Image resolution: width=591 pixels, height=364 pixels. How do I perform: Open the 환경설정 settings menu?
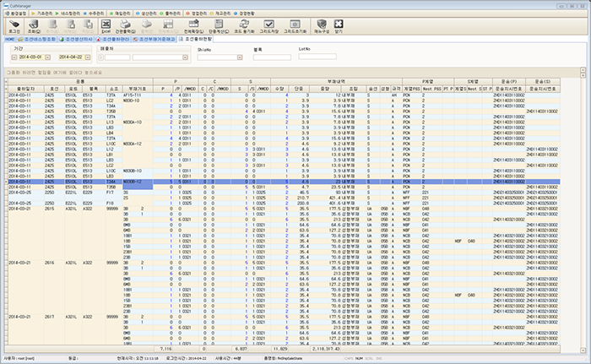pyautogui.click(x=16, y=14)
